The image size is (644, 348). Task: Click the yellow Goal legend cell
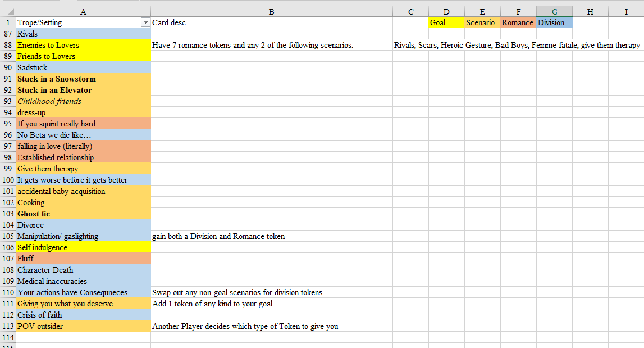pyautogui.click(x=446, y=22)
